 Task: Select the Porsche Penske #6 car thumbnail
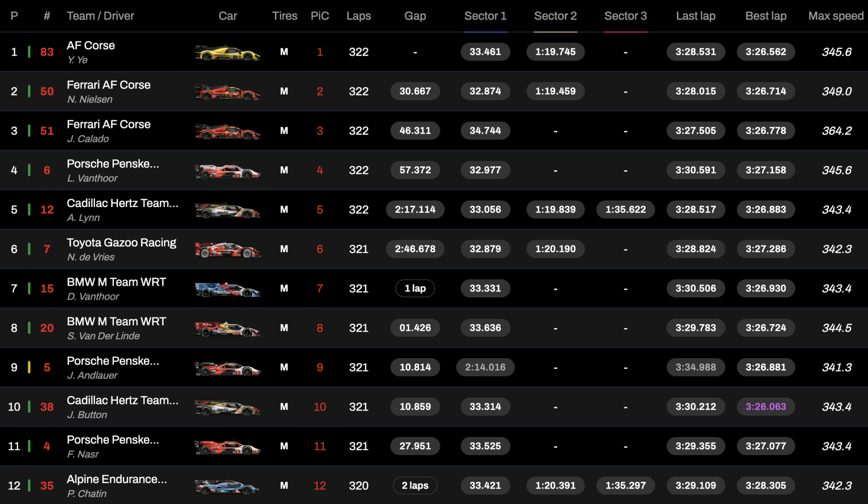[x=227, y=171]
